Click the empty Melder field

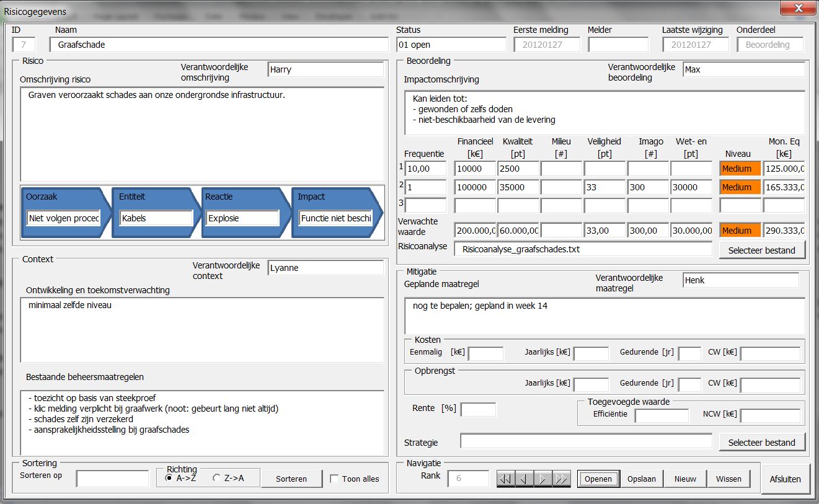(x=618, y=45)
